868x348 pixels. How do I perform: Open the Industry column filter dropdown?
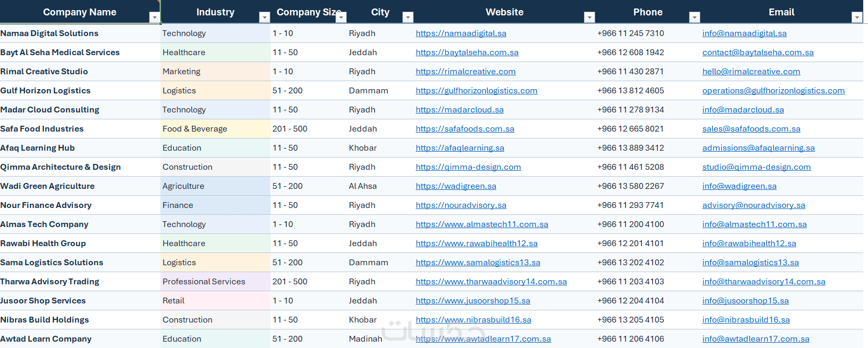[x=264, y=18]
